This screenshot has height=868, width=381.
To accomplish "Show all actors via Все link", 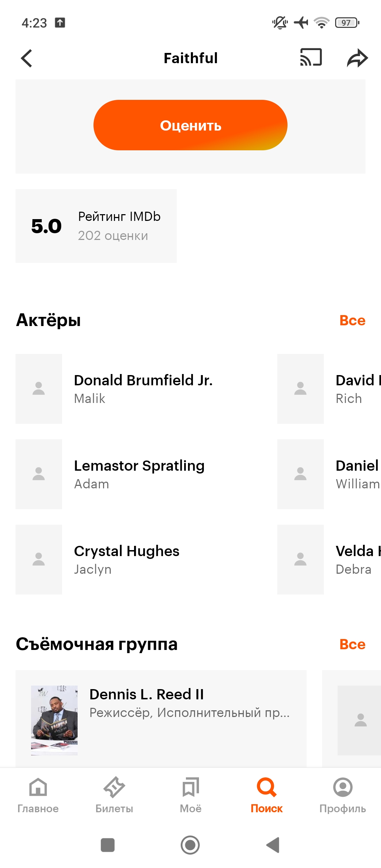I will [352, 320].
